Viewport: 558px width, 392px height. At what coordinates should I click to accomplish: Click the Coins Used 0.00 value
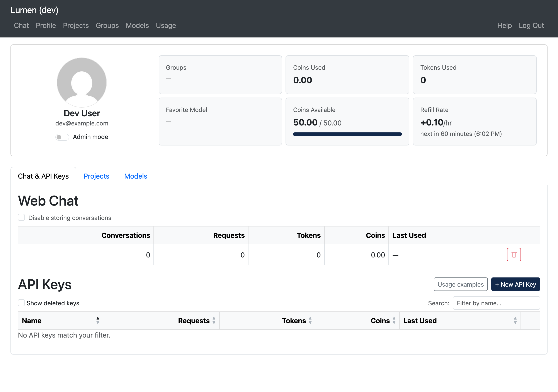click(303, 80)
